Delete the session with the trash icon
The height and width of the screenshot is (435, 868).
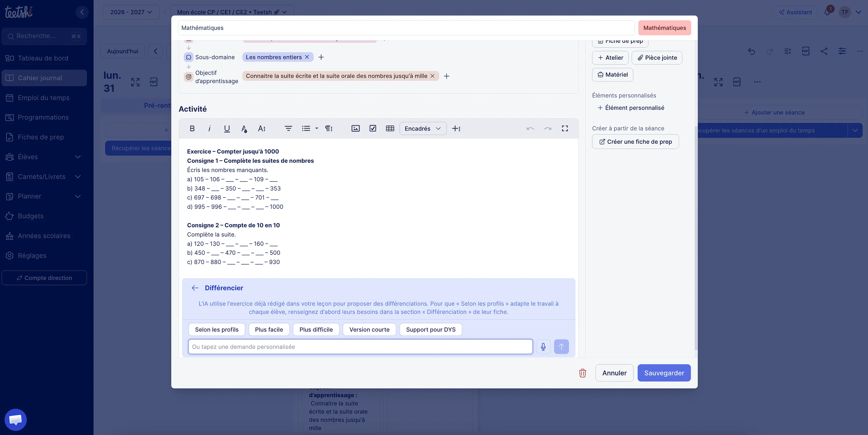(583, 373)
